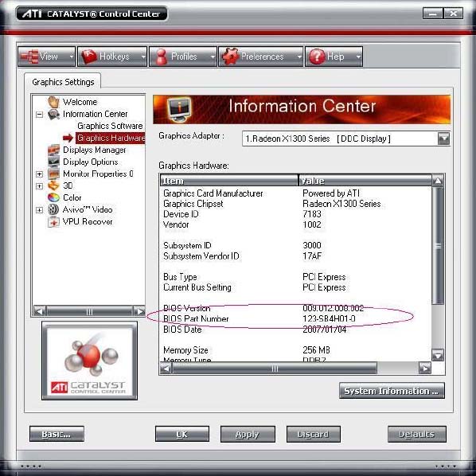Image resolution: width=476 pixels, height=476 pixels.
Task: Click hardware list scroll down arrow
Action: (438, 355)
